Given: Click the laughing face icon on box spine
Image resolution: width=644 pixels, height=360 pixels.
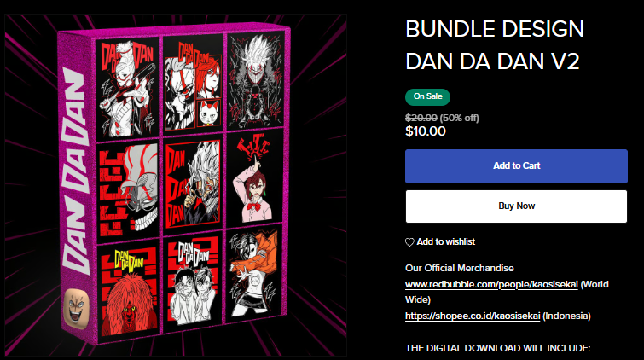Looking at the screenshot, I should click(x=77, y=308).
